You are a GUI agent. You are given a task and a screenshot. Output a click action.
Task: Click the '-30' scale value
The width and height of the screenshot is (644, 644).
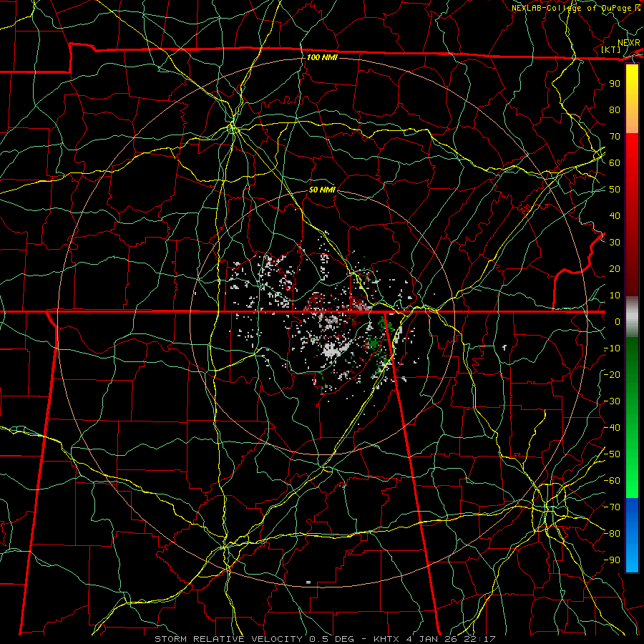tap(612, 401)
